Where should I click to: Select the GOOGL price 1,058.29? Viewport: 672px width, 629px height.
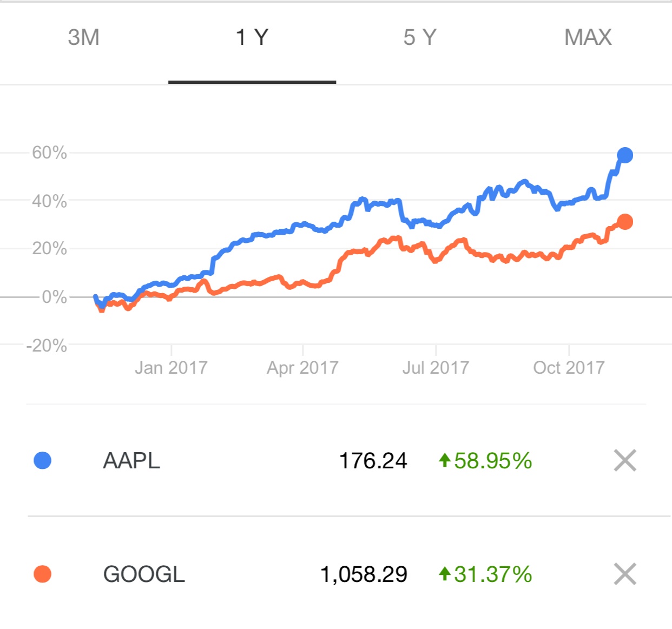point(364,573)
